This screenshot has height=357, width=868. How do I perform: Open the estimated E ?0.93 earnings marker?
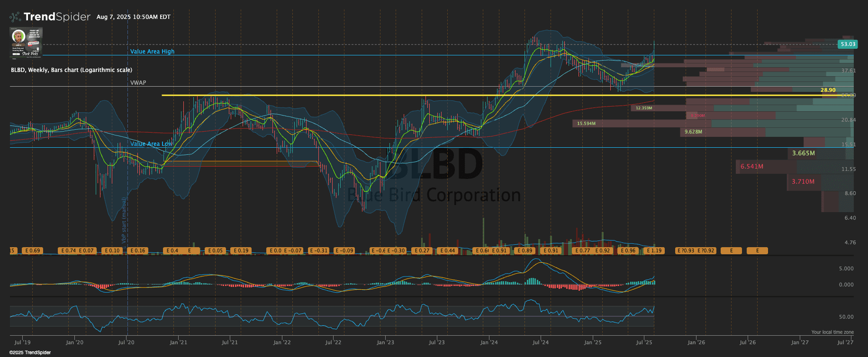(686, 250)
